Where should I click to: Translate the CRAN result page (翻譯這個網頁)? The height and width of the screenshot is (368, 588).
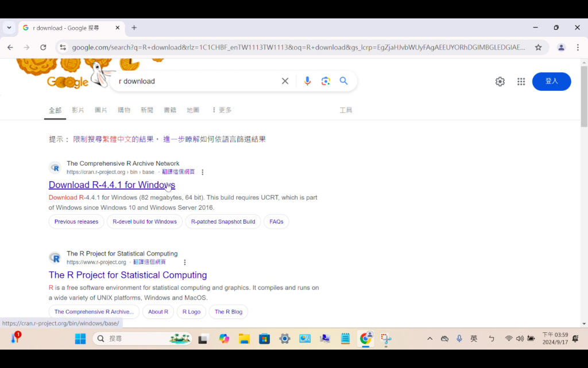pyautogui.click(x=178, y=171)
